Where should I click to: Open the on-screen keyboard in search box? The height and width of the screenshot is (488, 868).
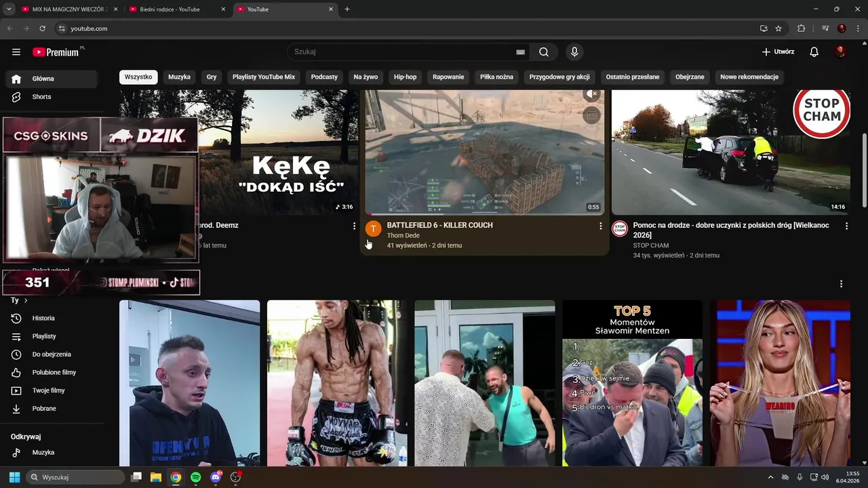click(x=520, y=52)
